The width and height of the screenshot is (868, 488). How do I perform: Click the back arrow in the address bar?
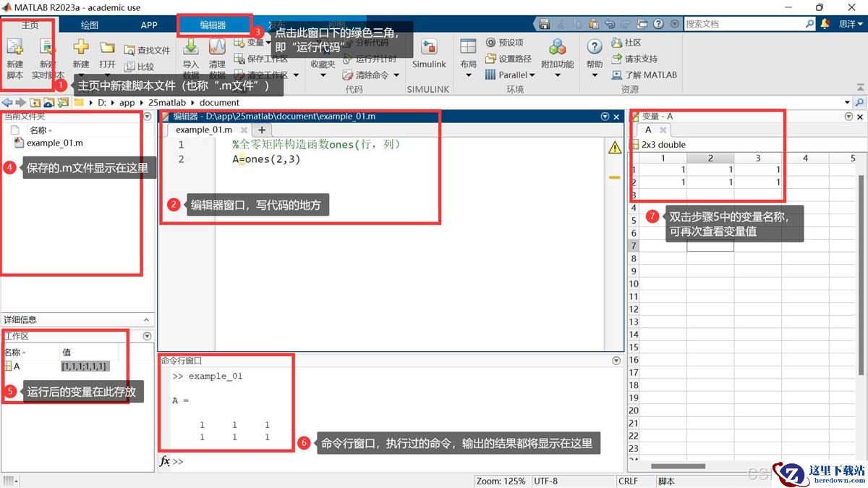pyautogui.click(x=7, y=103)
